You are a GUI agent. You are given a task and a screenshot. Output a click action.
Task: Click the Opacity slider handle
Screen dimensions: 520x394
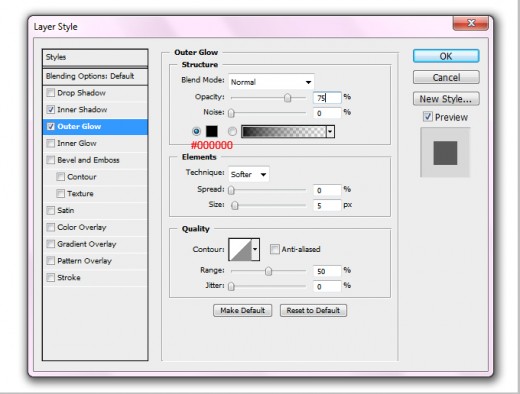tap(287, 98)
